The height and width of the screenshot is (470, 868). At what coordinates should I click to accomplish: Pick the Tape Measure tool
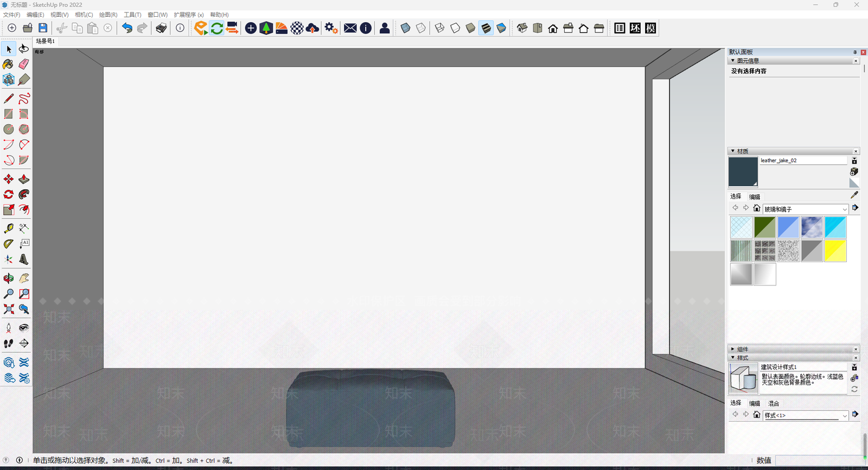pos(9,228)
